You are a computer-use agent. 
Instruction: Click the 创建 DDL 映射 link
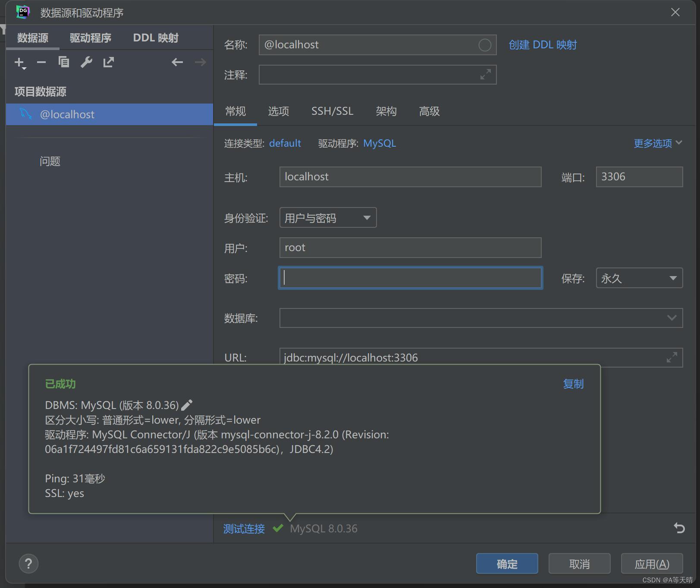[543, 45]
